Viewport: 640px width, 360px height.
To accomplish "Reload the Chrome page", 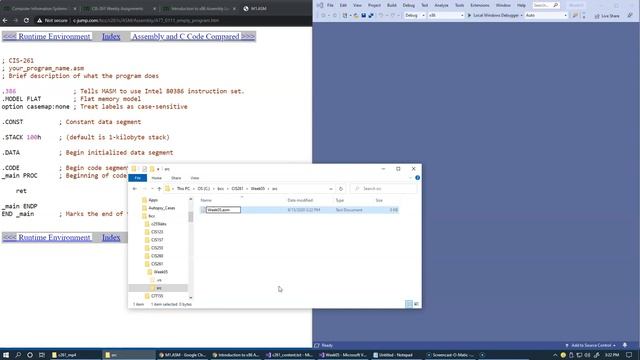I will tap(26, 20).
